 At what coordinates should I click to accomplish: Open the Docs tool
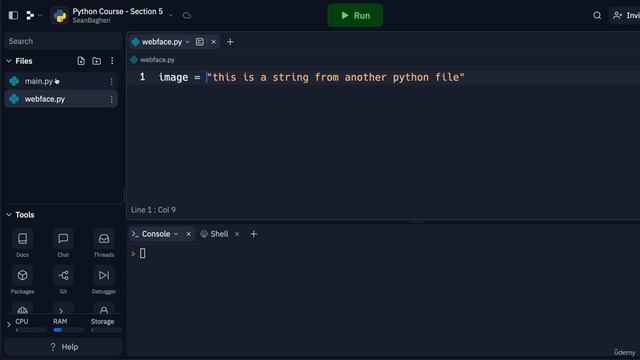pos(22,244)
